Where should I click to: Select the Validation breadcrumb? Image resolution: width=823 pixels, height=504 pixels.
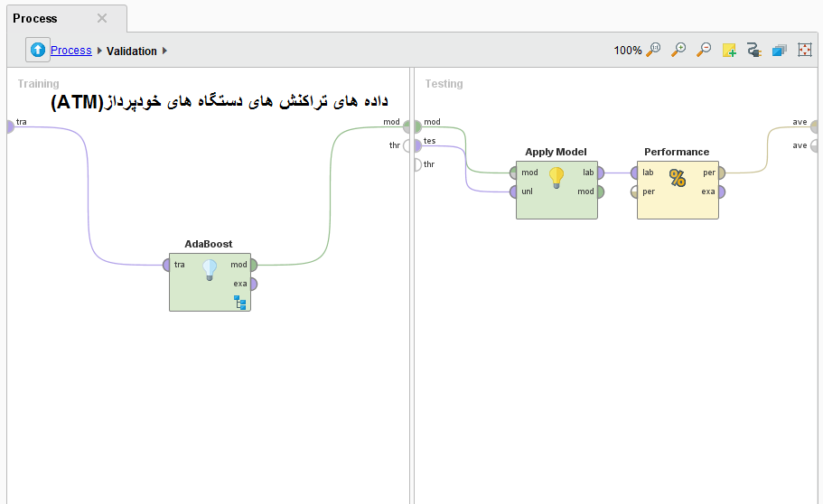(131, 51)
